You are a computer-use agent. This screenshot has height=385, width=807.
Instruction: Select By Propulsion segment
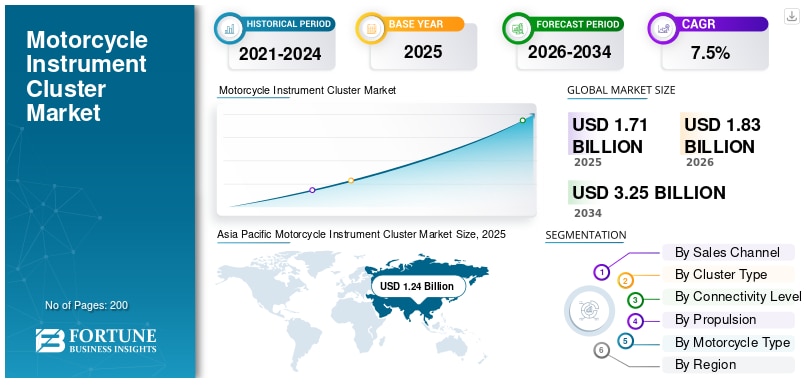point(728,320)
